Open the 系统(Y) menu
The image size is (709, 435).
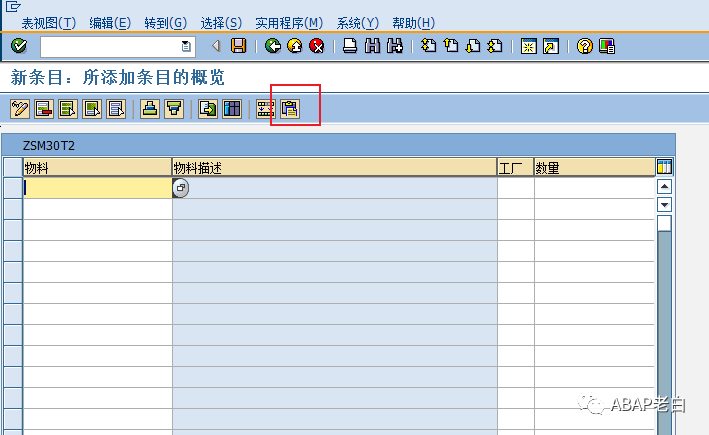(357, 23)
